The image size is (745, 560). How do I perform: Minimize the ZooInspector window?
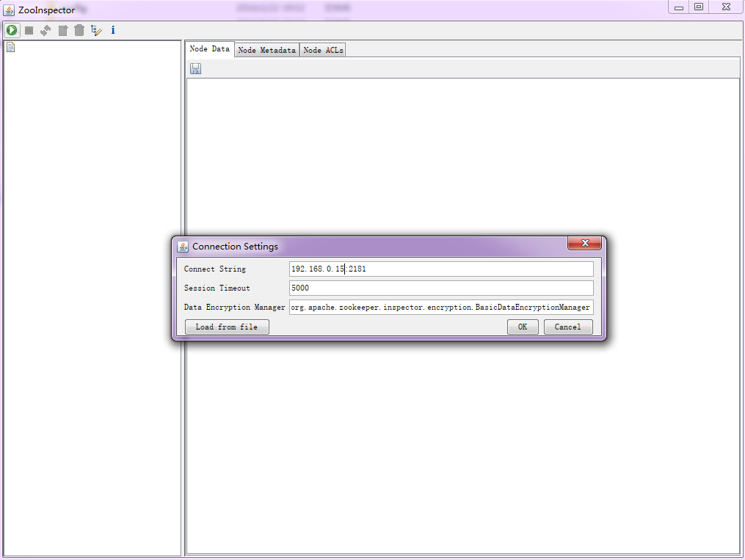click(x=679, y=7)
